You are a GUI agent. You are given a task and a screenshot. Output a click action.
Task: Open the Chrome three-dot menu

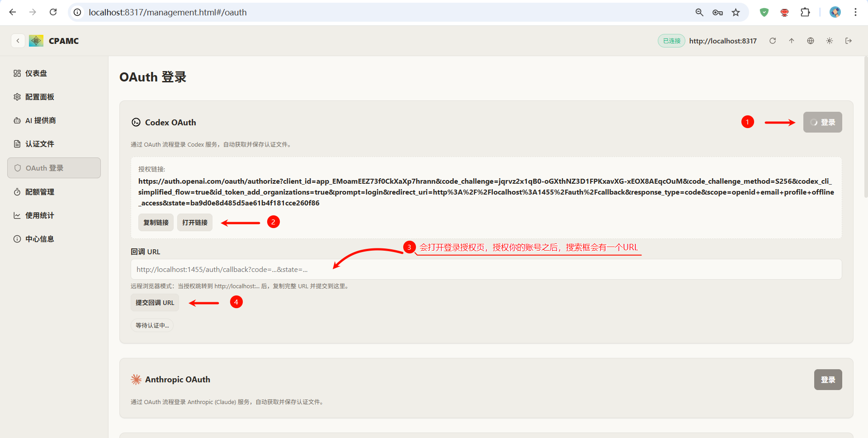tap(855, 12)
